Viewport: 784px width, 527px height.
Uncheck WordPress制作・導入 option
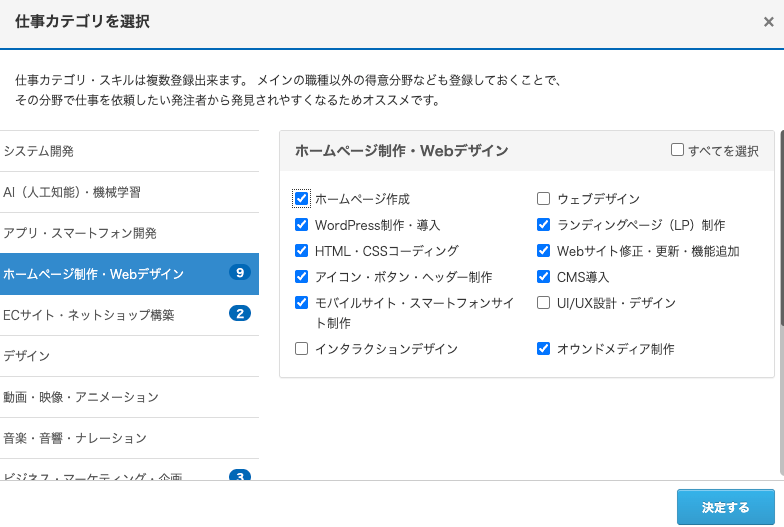[x=302, y=225]
